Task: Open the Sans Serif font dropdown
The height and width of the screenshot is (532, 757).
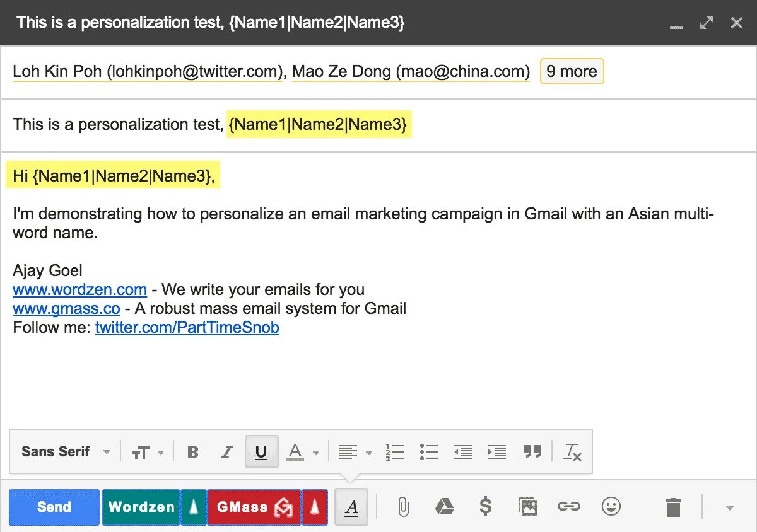Action: coord(66,451)
